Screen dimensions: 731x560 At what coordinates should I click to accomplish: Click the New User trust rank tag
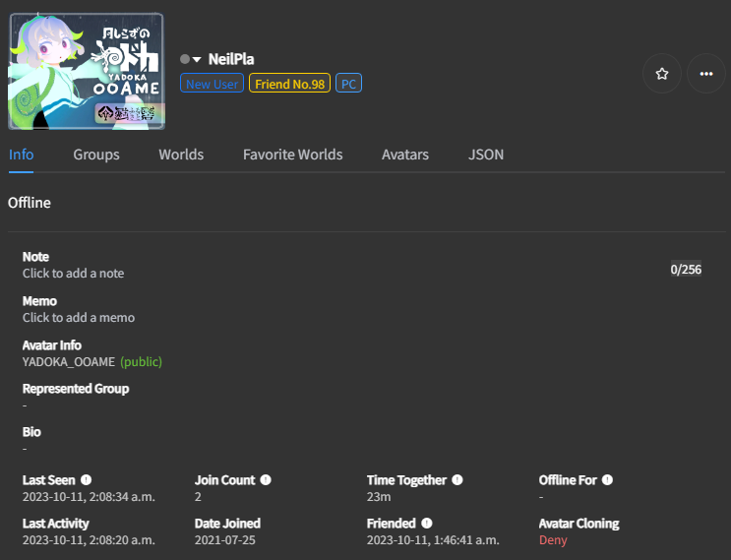[x=212, y=85]
